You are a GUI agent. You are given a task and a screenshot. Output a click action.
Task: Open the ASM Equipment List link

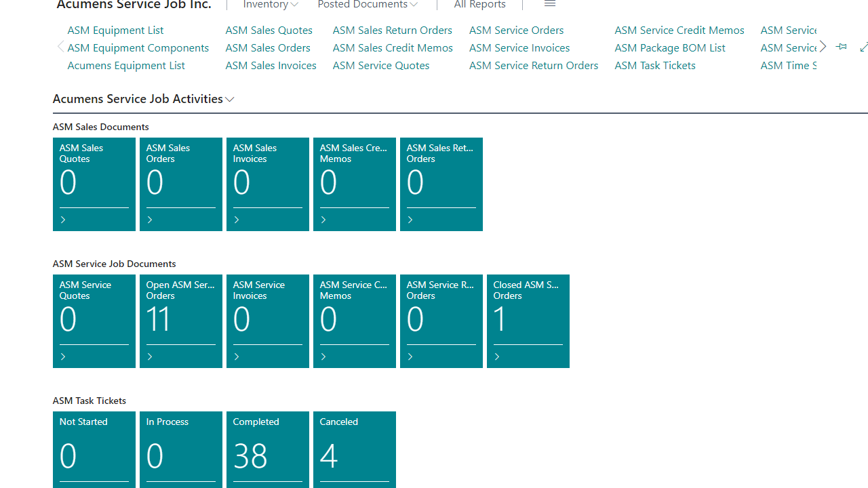[115, 30]
